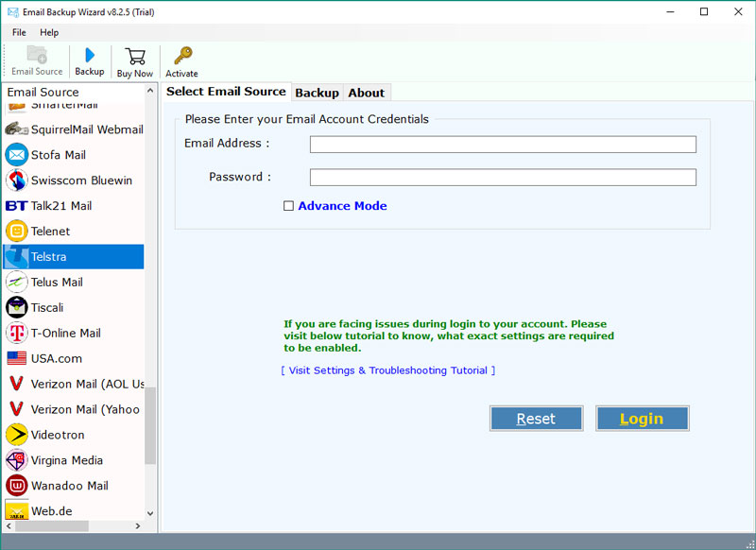Screen dimensions: 756x550
Task: Click the Backup toolbar icon
Action: tap(90, 56)
